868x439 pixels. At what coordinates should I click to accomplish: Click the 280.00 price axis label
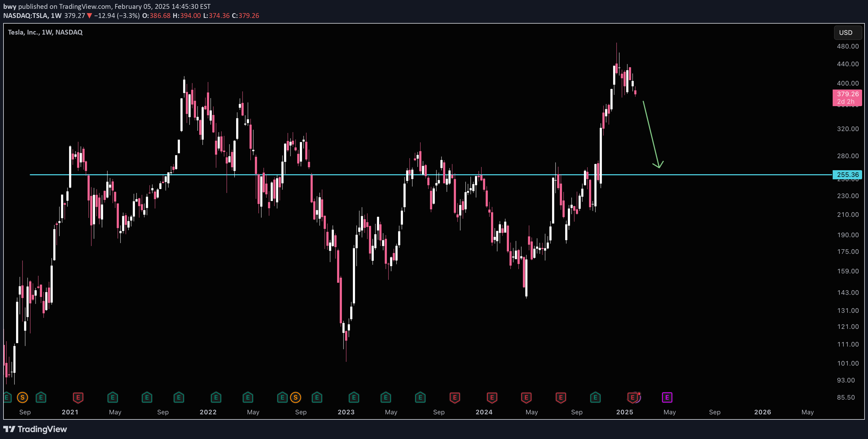848,156
